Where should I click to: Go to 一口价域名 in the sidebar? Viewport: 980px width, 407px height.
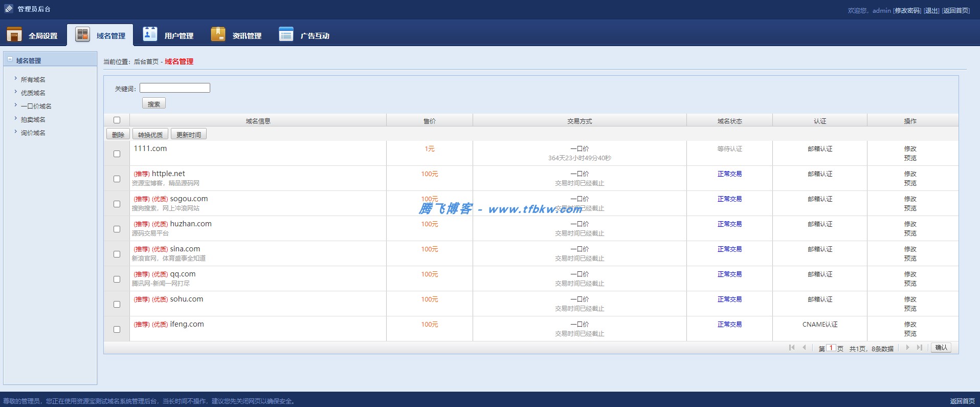point(36,106)
